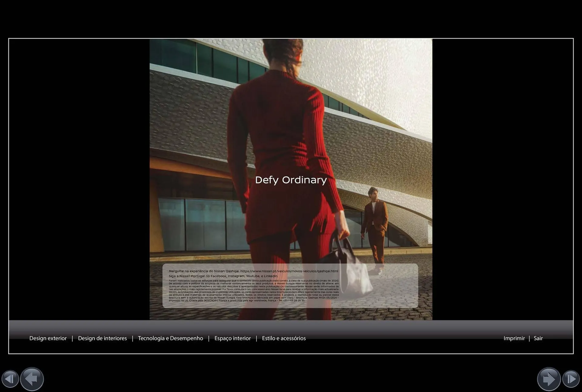The image size is (582, 392).
Task: Advance to next page using right arrow
Action: pos(549,379)
